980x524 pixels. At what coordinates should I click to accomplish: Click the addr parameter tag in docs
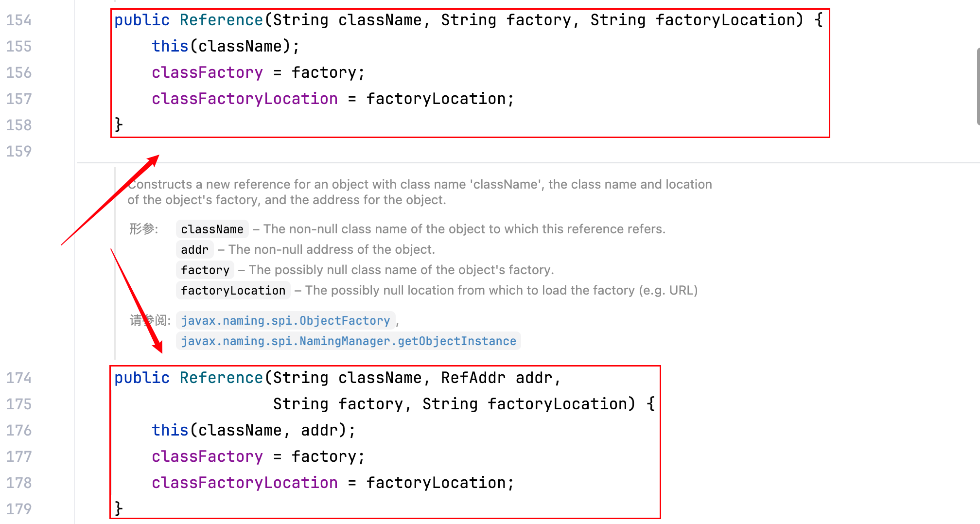click(194, 250)
